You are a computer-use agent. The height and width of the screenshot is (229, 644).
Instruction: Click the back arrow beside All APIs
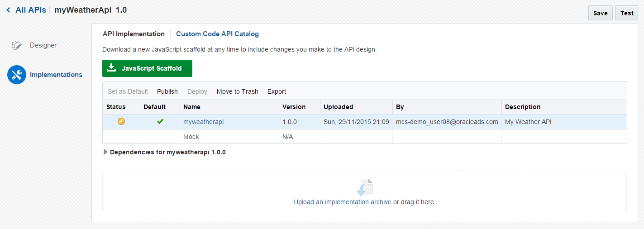tap(9, 10)
